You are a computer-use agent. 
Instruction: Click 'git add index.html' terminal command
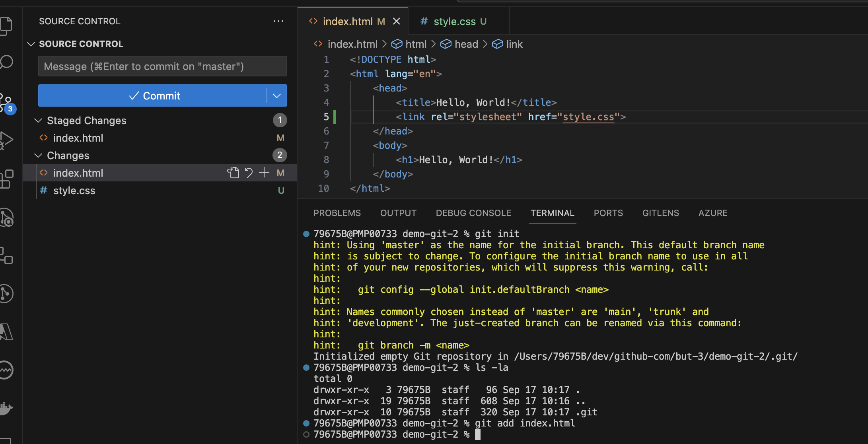525,423
